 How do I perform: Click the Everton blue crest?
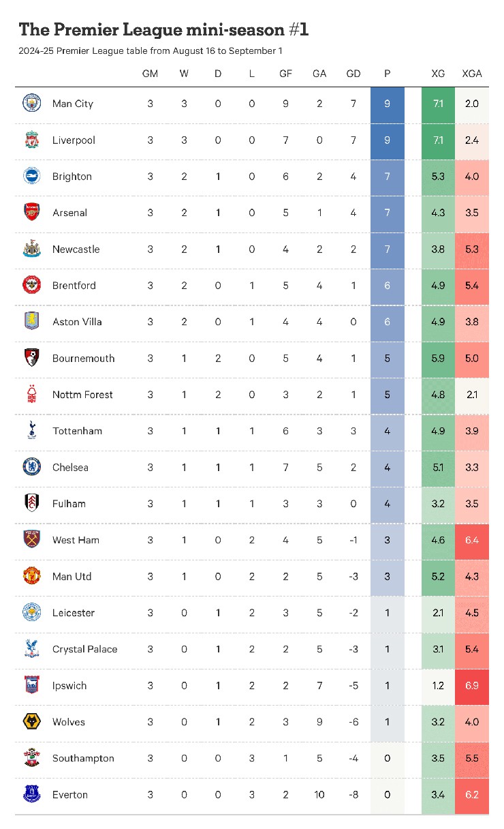click(x=31, y=794)
